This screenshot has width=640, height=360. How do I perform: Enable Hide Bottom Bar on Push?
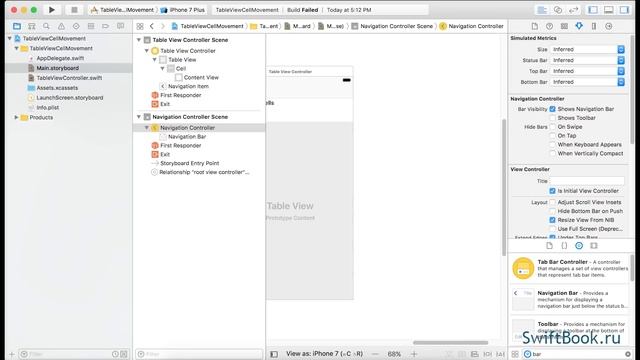[x=552, y=211]
